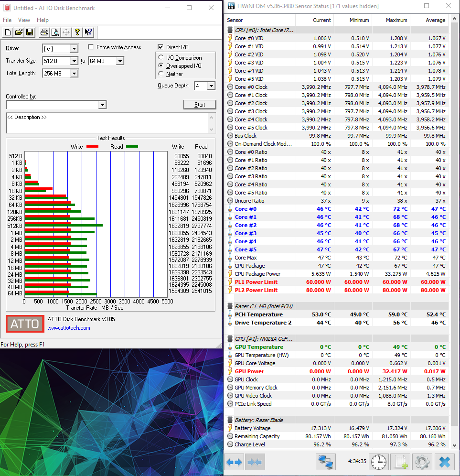Open the Drive dropdown
Image resolution: width=460 pixels, height=476 pixels.
(x=74, y=49)
